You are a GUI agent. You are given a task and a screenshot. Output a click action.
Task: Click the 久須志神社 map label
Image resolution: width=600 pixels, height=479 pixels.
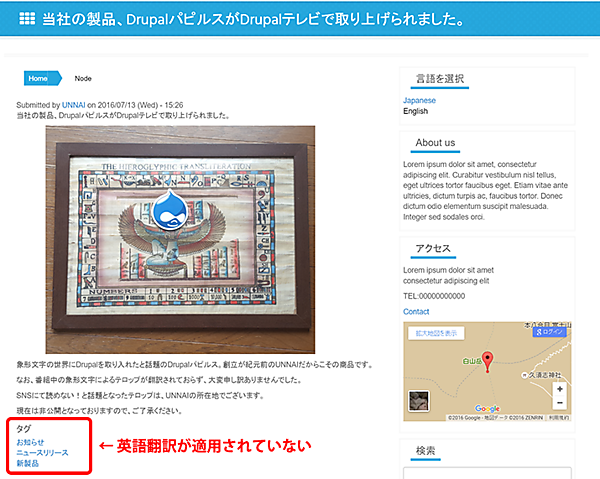pyautogui.click(x=545, y=375)
